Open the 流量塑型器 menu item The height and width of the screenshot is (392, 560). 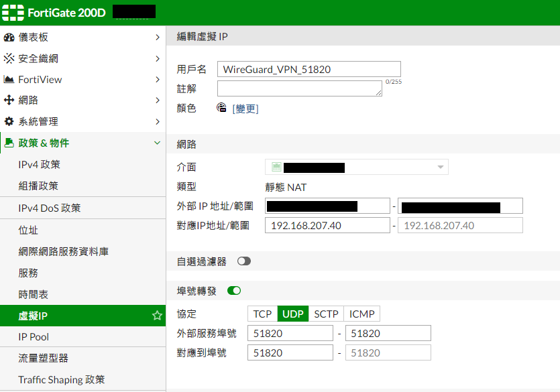coord(83,358)
